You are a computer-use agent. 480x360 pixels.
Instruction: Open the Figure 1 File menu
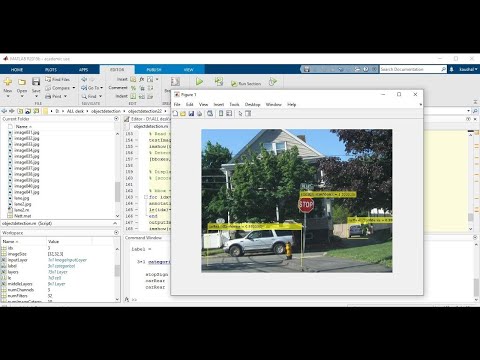[x=177, y=105]
